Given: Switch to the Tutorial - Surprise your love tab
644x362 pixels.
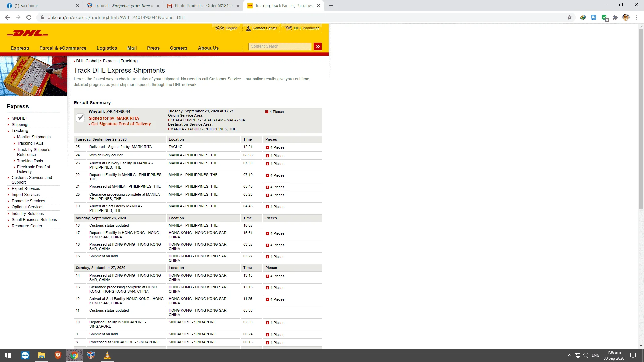Looking at the screenshot, I should click(x=123, y=6).
